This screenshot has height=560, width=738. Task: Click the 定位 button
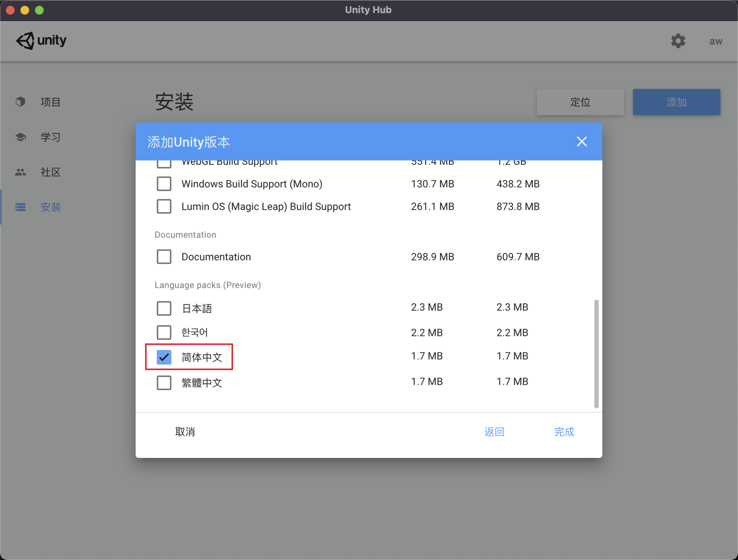point(580,102)
